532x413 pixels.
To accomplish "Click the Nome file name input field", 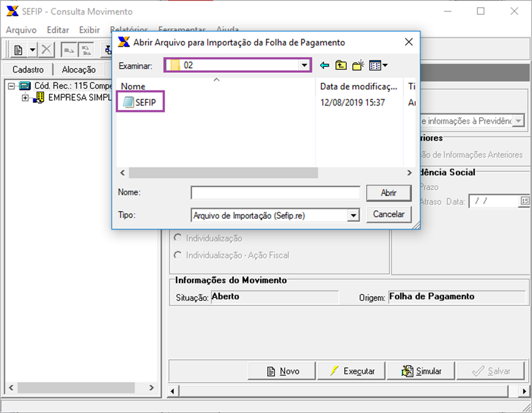I will click(x=275, y=193).
